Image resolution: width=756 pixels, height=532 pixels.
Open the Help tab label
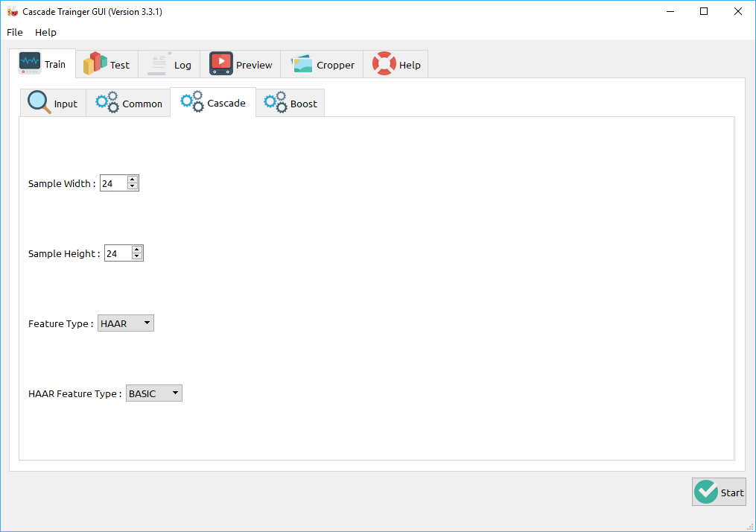[410, 65]
